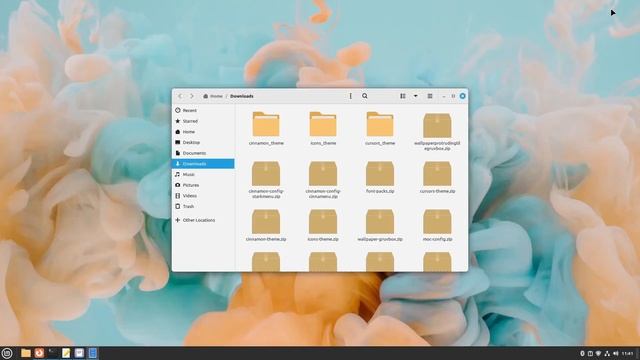Open the network connections tray icon
Image resolution: width=640 pixels, height=360 pixels.
tap(607, 353)
